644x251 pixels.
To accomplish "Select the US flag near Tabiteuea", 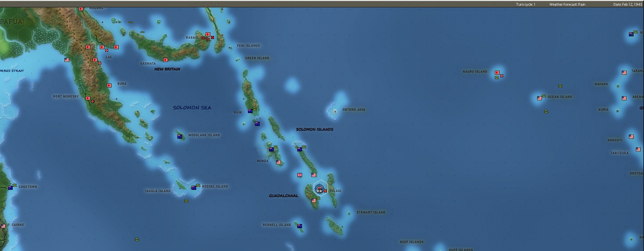I will [x=638, y=149].
